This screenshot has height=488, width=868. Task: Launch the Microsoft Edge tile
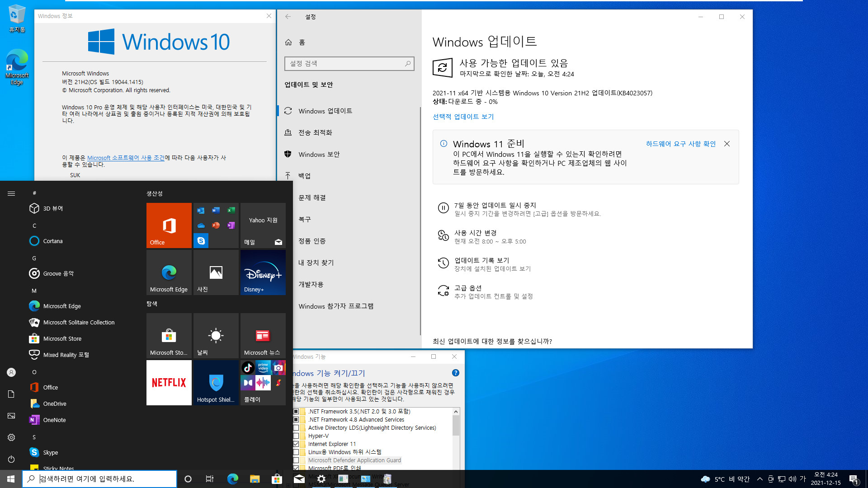tap(169, 272)
